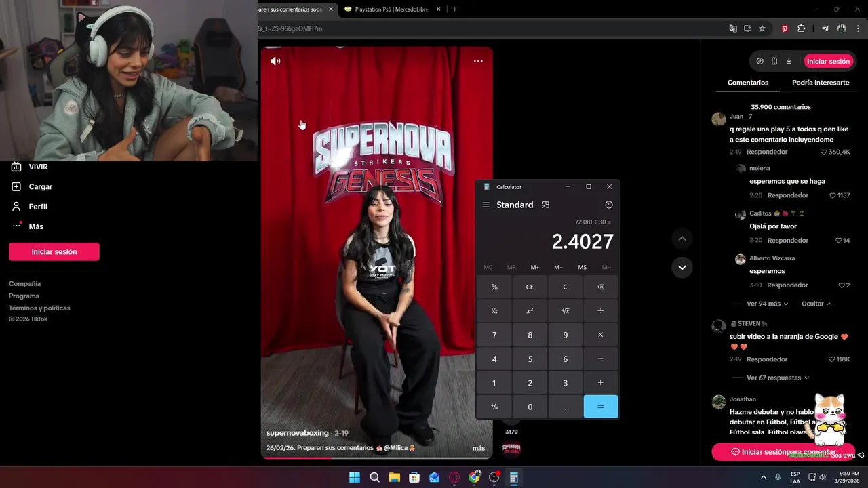This screenshot has width=868, height=488.
Task: Click Chrome install app icon
Action: coord(747,28)
